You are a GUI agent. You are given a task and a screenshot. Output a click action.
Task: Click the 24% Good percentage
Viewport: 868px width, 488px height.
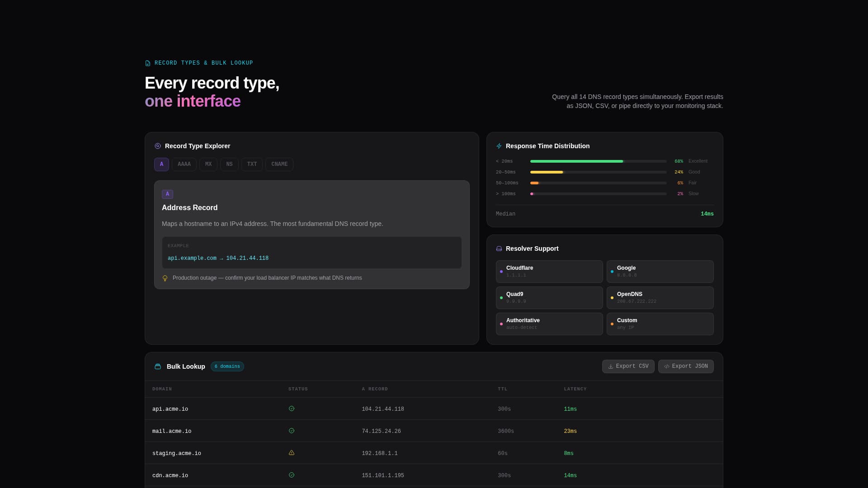(679, 172)
